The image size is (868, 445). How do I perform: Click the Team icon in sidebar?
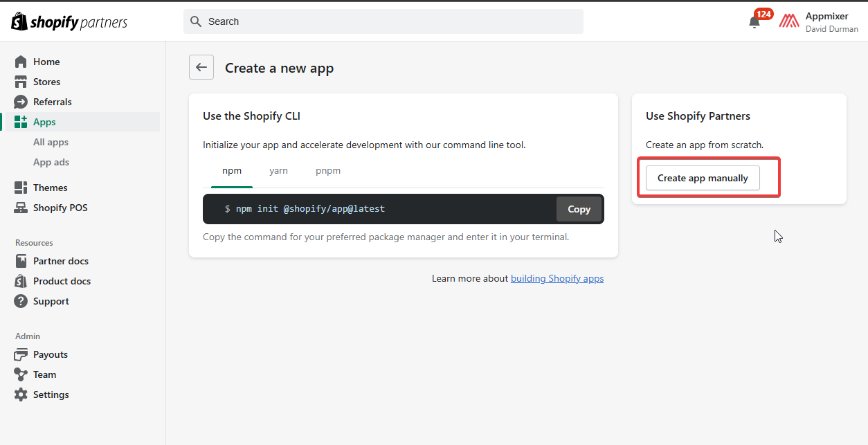pos(21,374)
